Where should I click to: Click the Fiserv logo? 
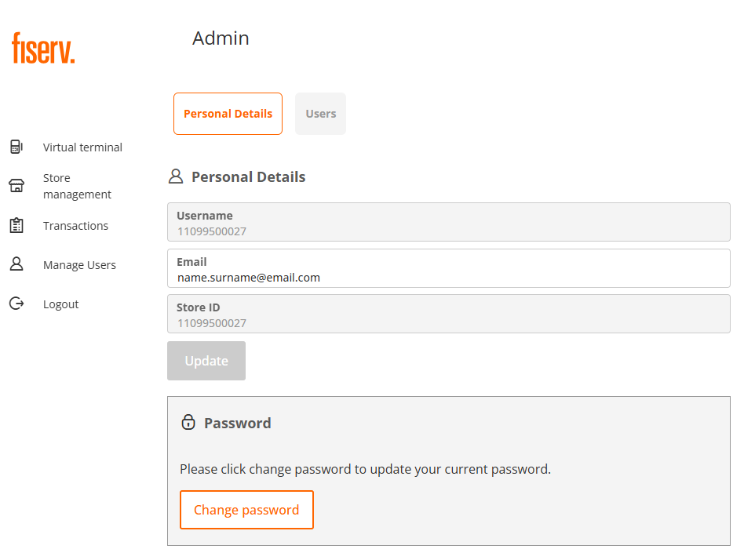click(44, 48)
